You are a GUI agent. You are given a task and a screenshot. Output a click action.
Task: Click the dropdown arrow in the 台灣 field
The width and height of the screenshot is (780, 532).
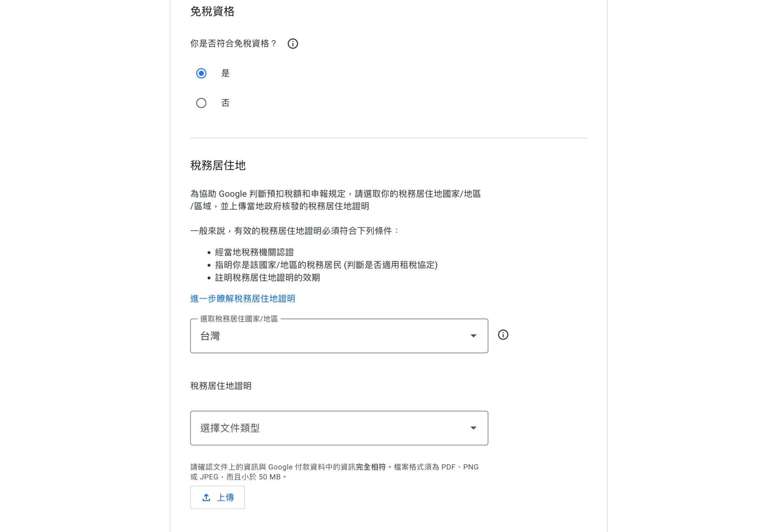point(473,336)
